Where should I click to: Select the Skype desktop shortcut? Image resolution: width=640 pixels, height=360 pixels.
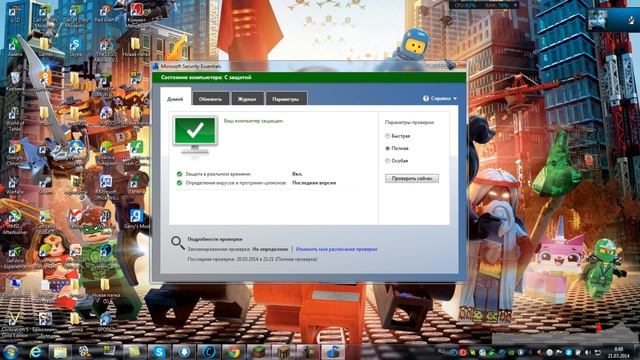coord(75,48)
